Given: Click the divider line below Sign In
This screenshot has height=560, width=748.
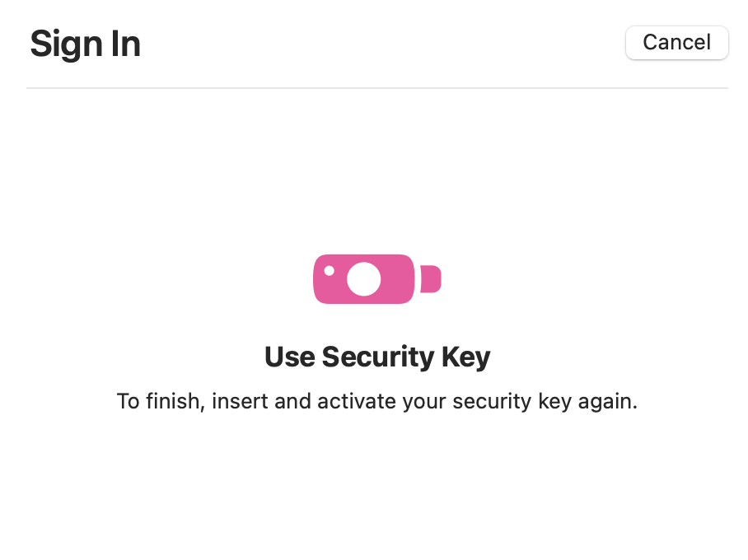Looking at the screenshot, I should [x=376, y=88].
